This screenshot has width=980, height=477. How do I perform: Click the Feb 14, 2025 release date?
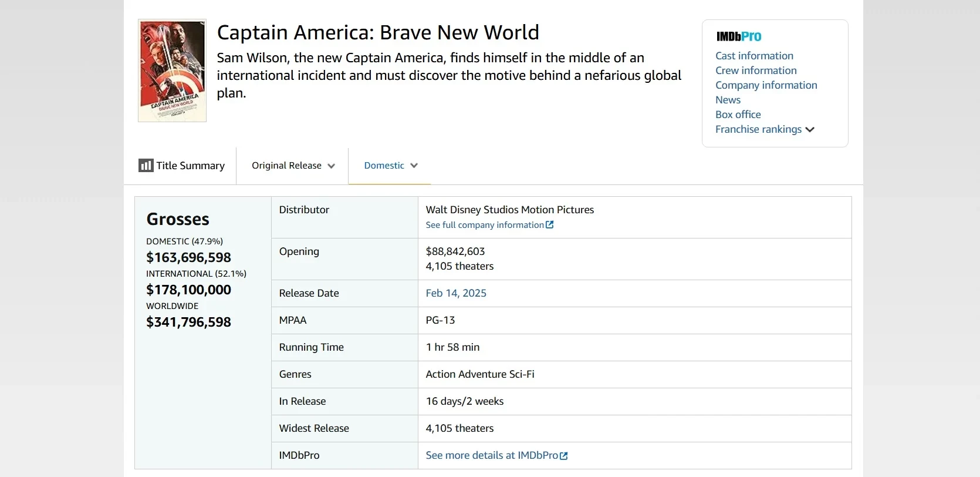[456, 293]
